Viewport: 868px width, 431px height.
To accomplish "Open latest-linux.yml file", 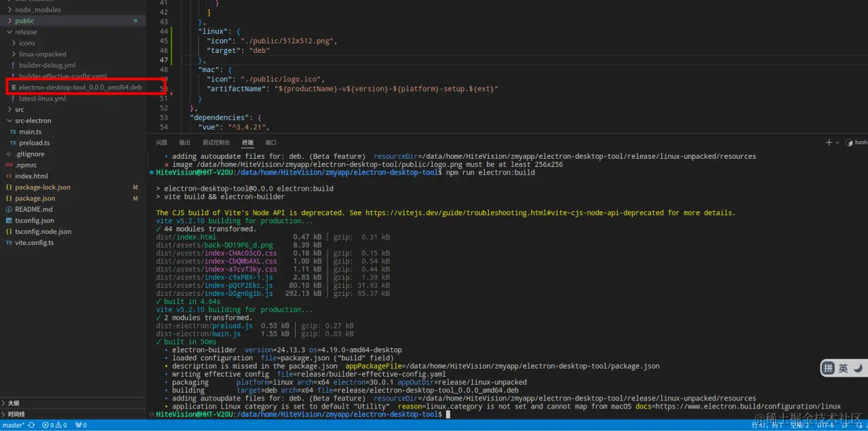I will 42,98.
